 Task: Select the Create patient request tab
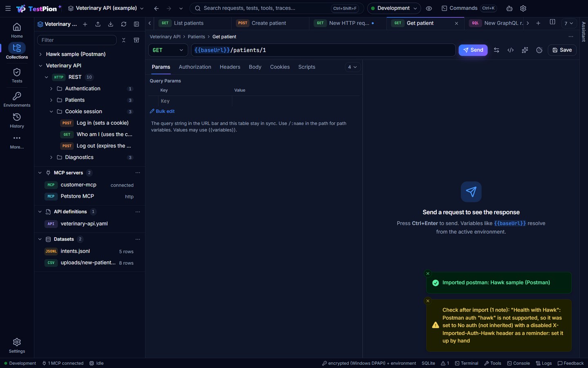tap(269, 23)
